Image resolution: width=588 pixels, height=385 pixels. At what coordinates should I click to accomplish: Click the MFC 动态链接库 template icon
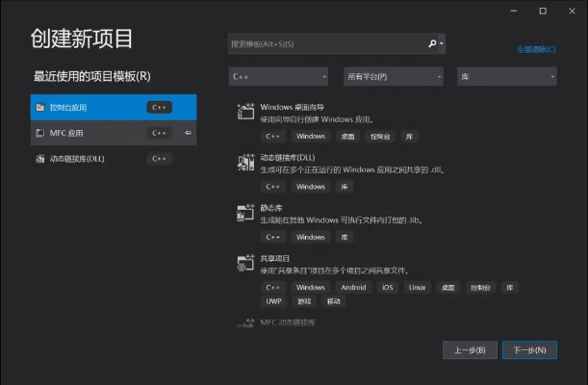[x=245, y=323]
